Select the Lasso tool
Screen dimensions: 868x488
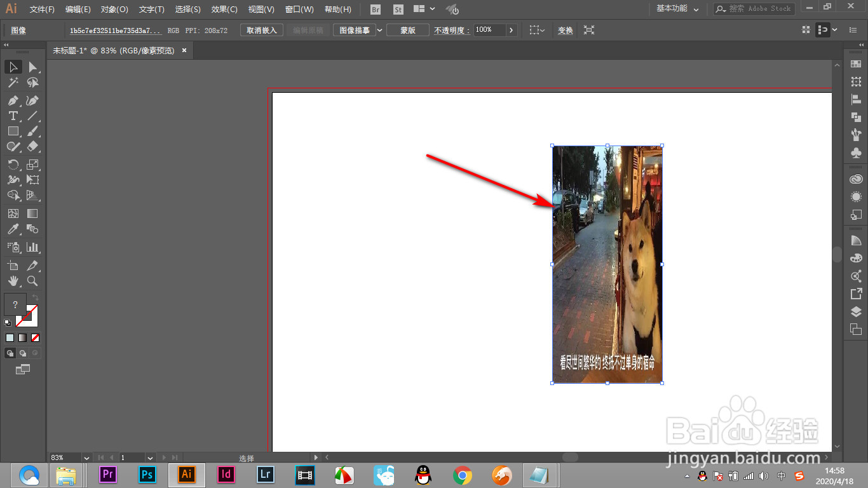coord(32,83)
